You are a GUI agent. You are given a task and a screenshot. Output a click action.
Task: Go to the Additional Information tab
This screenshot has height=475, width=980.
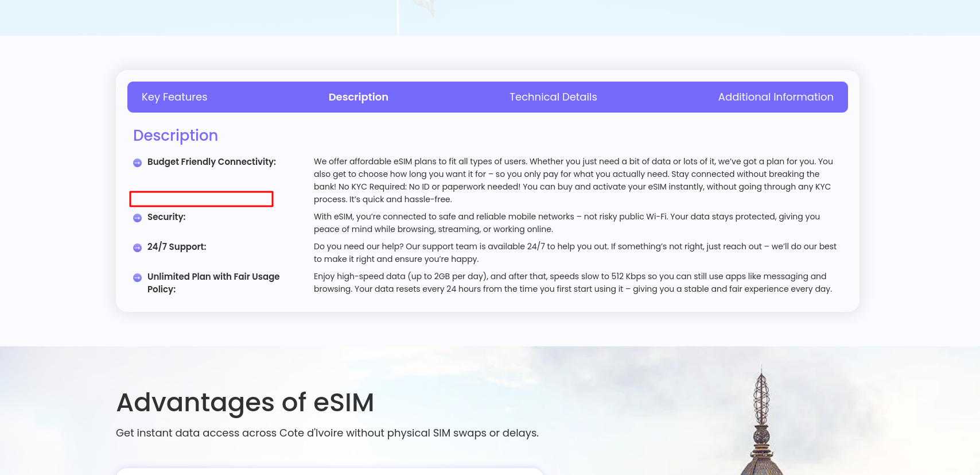pos(775,97)
